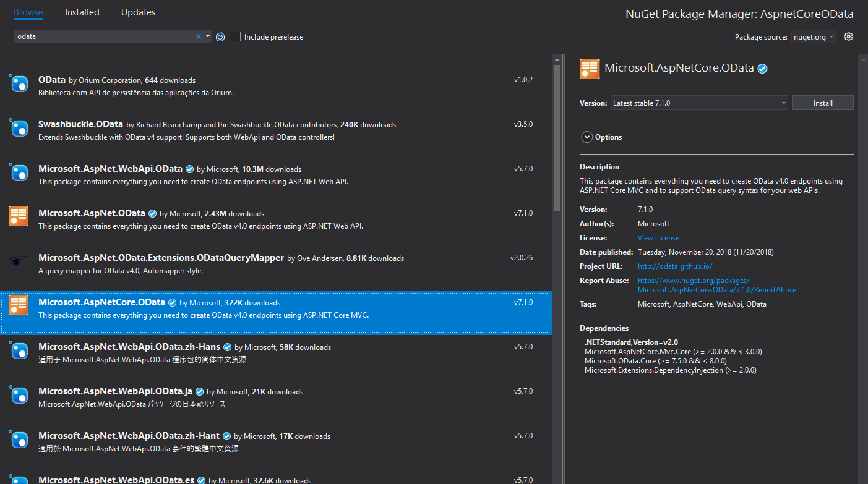Open the odata.github.io project URL
The height and width of the screenshot is (484, 868).
[x=675, y=266]
